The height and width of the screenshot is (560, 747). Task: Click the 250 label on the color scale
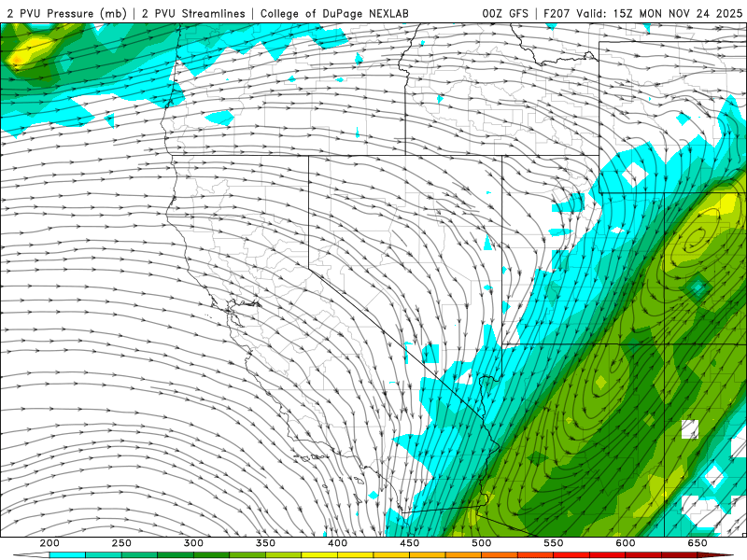121,543
